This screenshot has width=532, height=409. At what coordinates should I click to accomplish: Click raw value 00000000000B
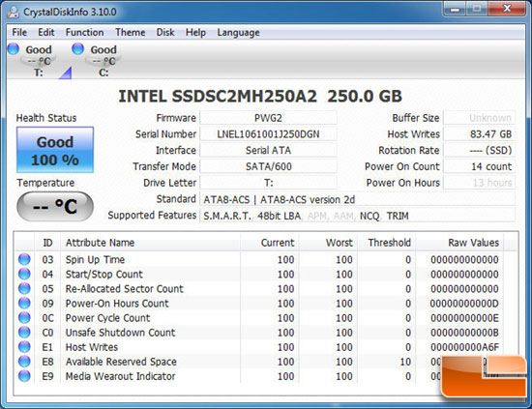pyautogui.click(x=464, y=333)
